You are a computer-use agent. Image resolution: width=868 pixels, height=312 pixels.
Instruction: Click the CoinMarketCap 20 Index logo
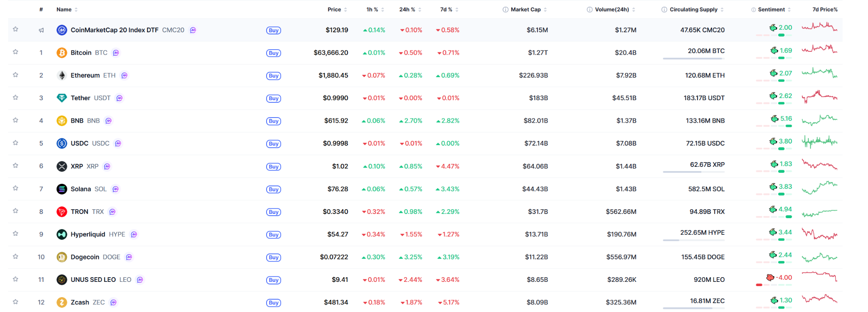(62, 30)
